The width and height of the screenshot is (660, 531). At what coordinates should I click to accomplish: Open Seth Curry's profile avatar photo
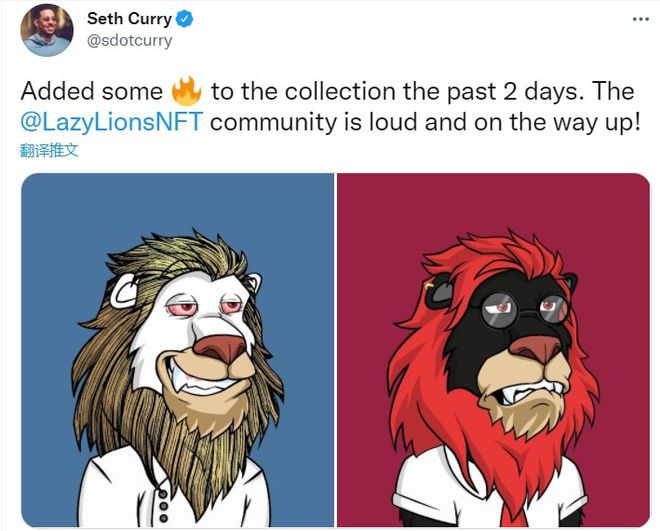(x=47, y=30)
